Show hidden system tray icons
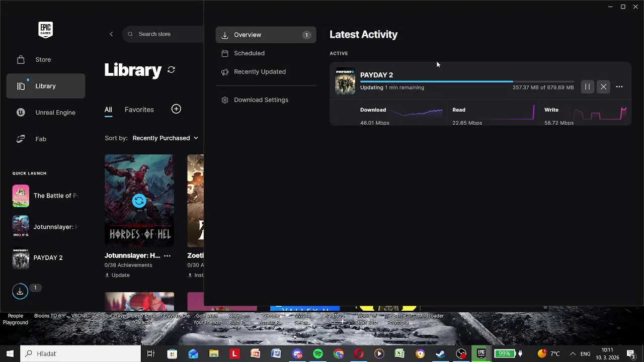Viewport: 644px width, 362px height. tap(573, 354)
